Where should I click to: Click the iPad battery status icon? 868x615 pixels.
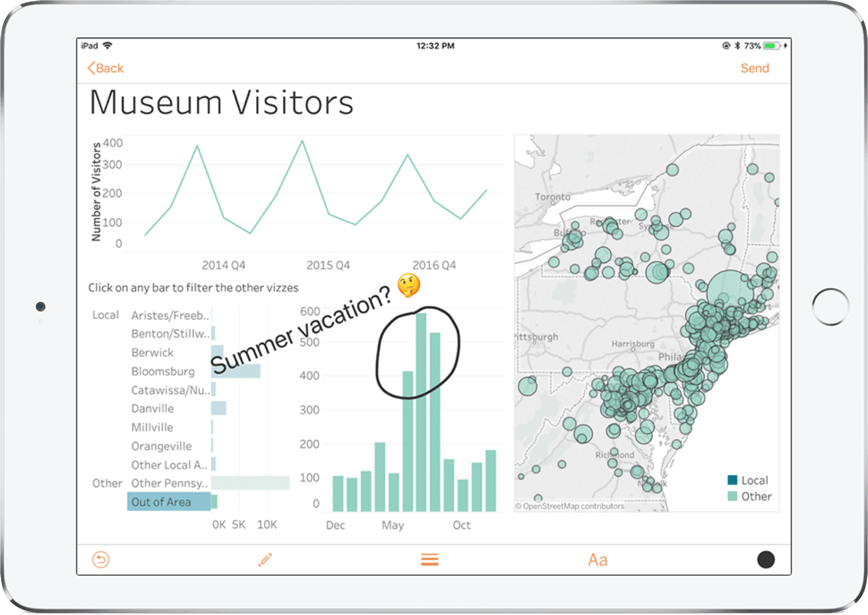772,45
